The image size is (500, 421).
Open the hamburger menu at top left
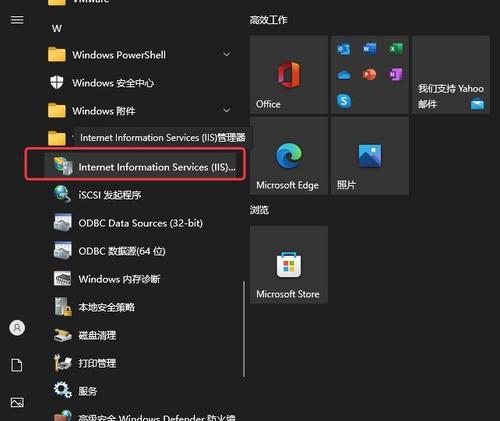(x=17, y=20)
